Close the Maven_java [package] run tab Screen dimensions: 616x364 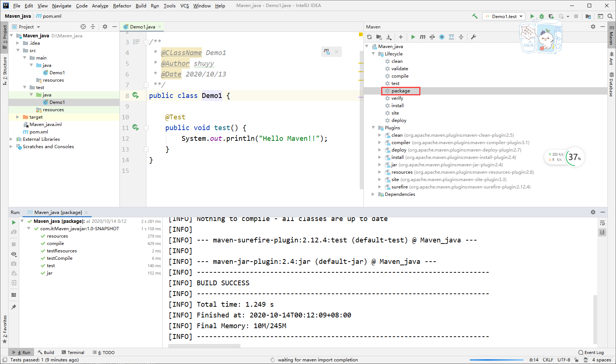click(86, 212)
